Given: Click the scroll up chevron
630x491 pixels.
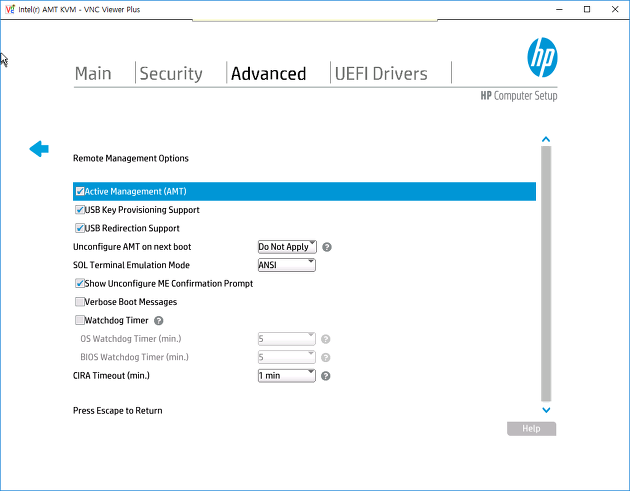Looking at the screenshot, I should pos(546,139).
